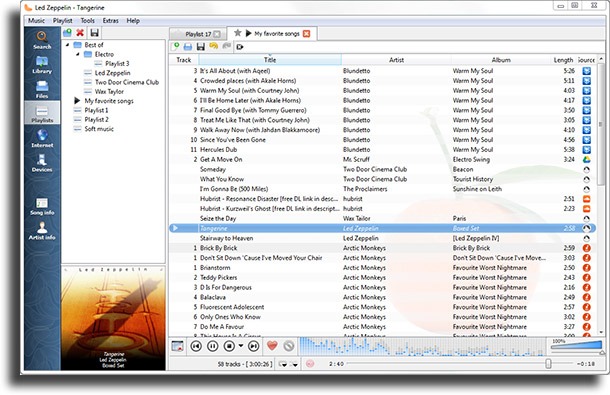Select the Soft music playlist

tap(99, 129)
